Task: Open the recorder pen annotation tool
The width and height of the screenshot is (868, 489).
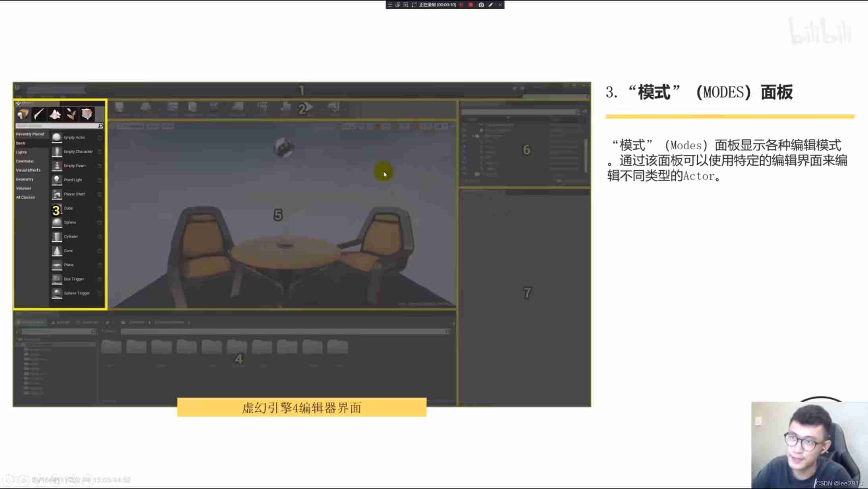Action: [x=491, y=5]
